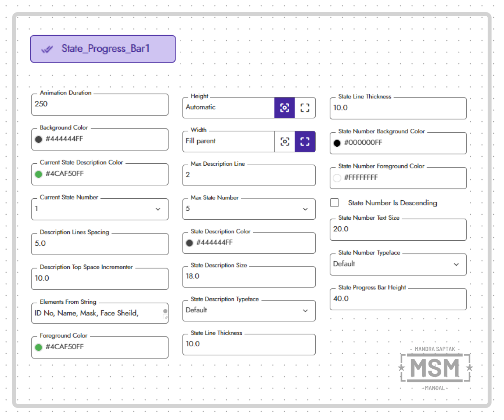The height and width of the screenshot is (420, 504).
Task: Choose the State Number Background Color swatch
Action: tap(337, 143)
